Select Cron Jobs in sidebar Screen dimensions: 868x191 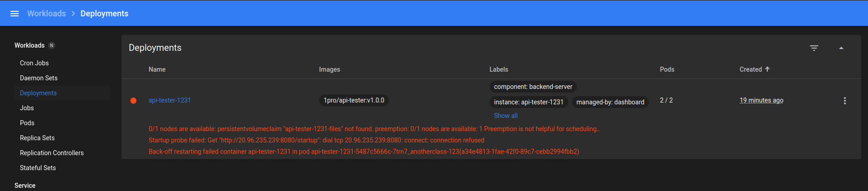coord(34,63)
